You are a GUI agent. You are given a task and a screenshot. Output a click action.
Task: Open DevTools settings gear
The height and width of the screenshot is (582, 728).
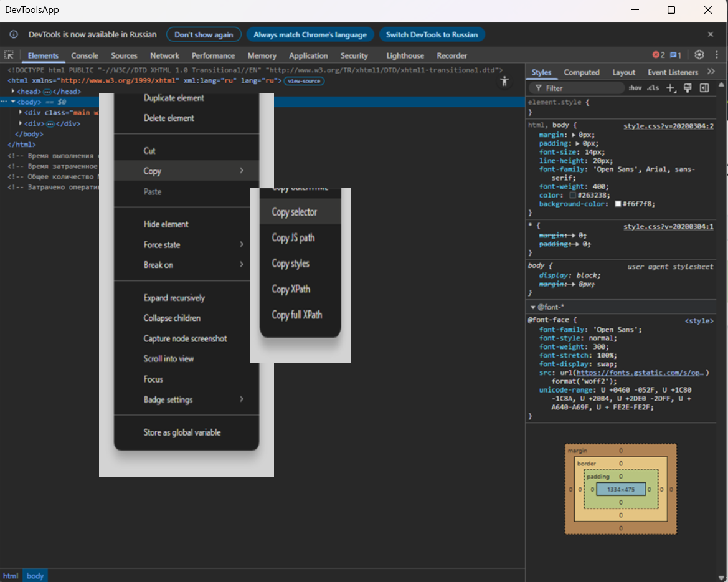(x=699, y=55)
